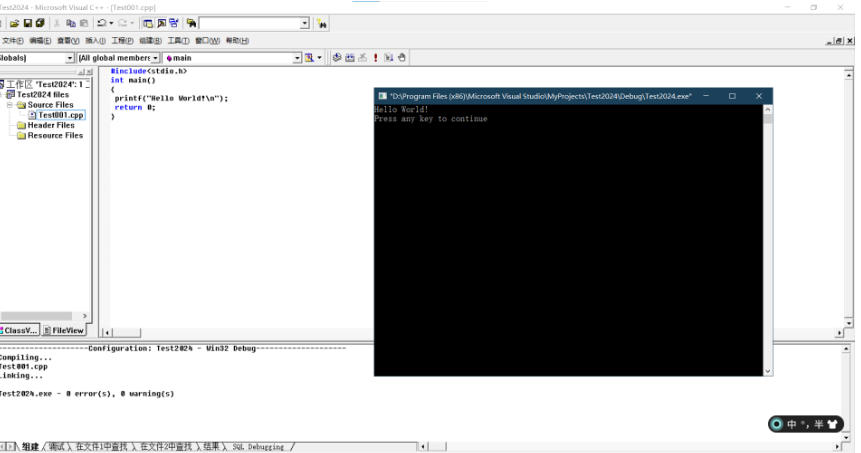Click the console window vertical scrollbar
861x453 pixels.
(768, 240)
